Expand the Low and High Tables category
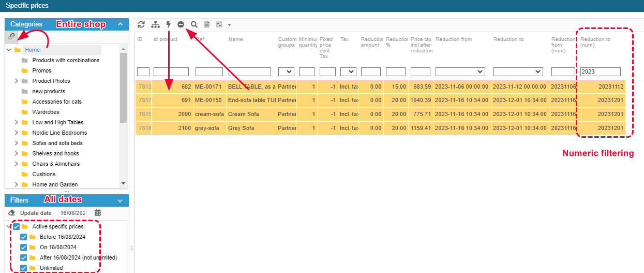The height and width of the screenshot is (273, 644). pyautogui.click(x=17, y=122)
